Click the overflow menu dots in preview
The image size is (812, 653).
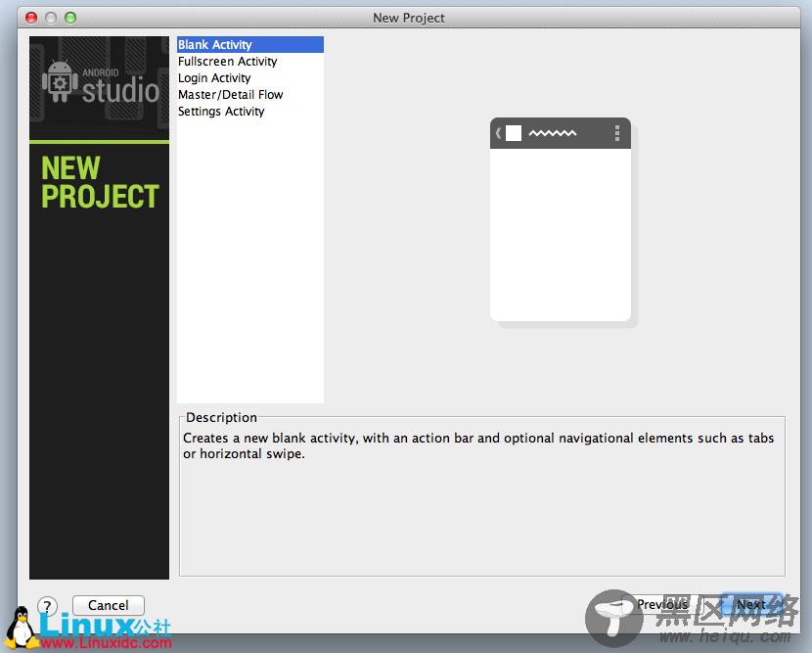tap(616, 133)
